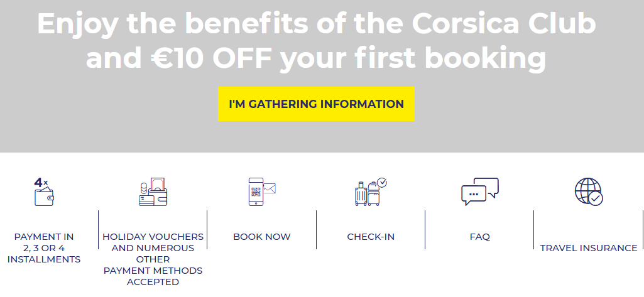Click the holiday vouchers wallet and coins icon

coord(153,192)
